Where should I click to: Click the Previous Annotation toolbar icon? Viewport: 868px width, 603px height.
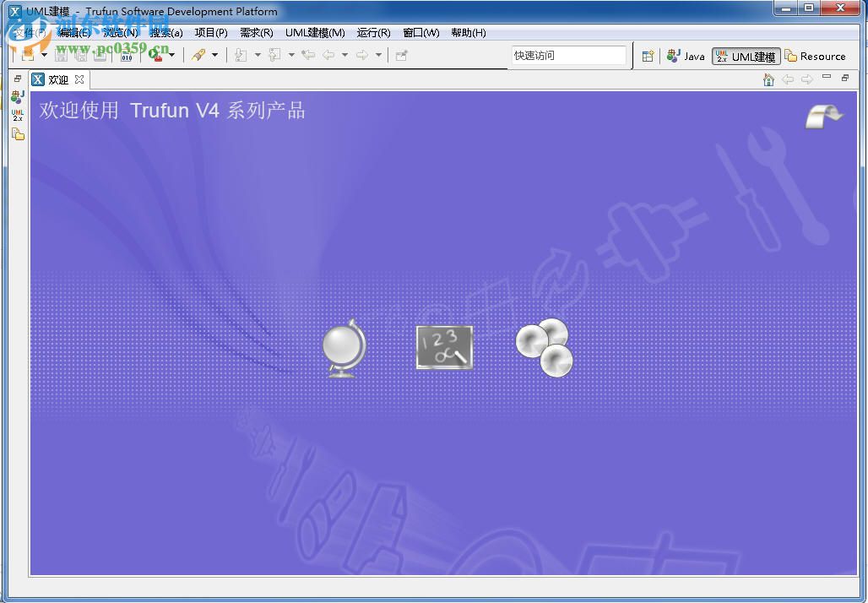point(274,55)
